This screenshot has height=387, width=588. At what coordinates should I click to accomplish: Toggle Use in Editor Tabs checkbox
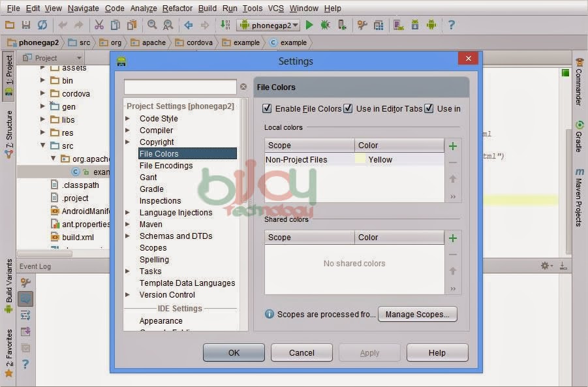tap(348, 108)
